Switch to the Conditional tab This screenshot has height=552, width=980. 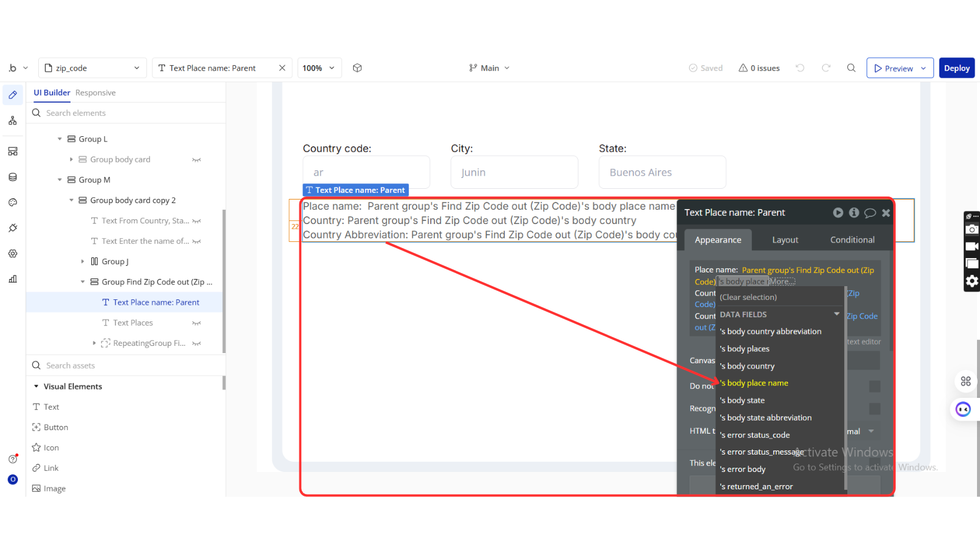coord(852,240)
